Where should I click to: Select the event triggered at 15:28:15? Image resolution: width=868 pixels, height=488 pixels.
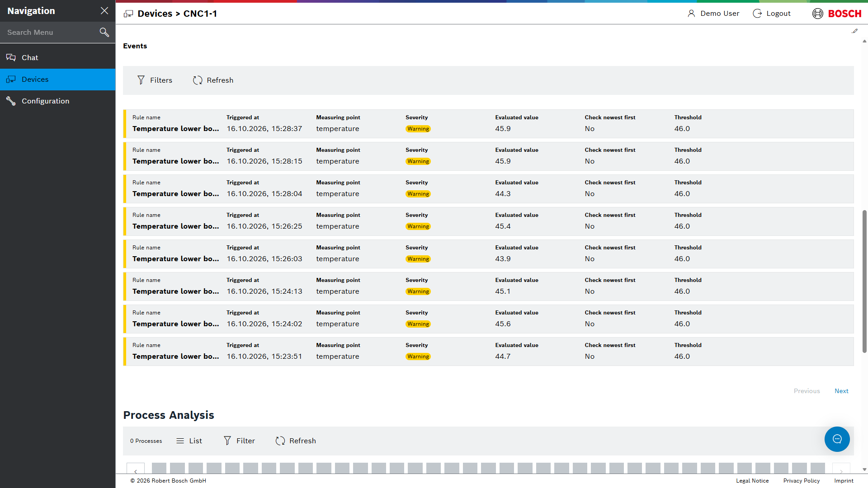coord(488,156)
